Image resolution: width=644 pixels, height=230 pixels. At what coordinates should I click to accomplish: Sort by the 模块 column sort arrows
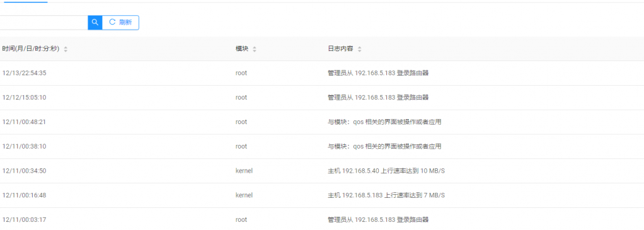[x=254, y=49]
